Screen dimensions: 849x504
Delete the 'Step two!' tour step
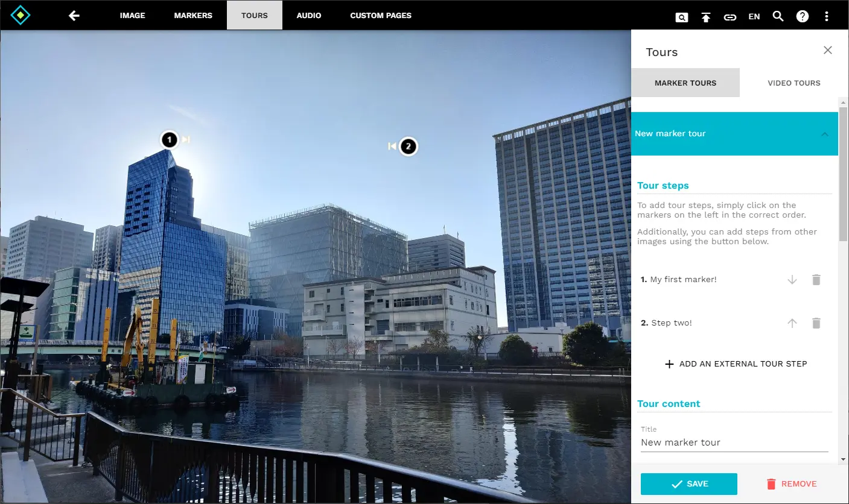816,323
